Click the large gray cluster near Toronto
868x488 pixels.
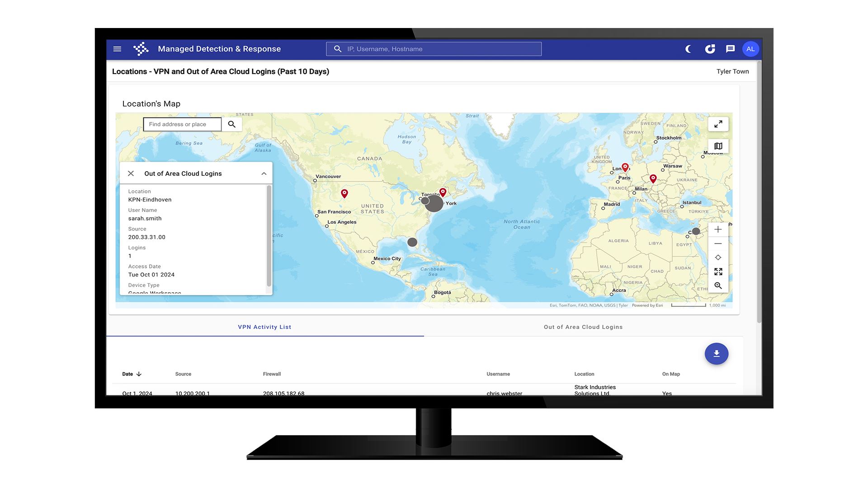(x=434, y=203)
